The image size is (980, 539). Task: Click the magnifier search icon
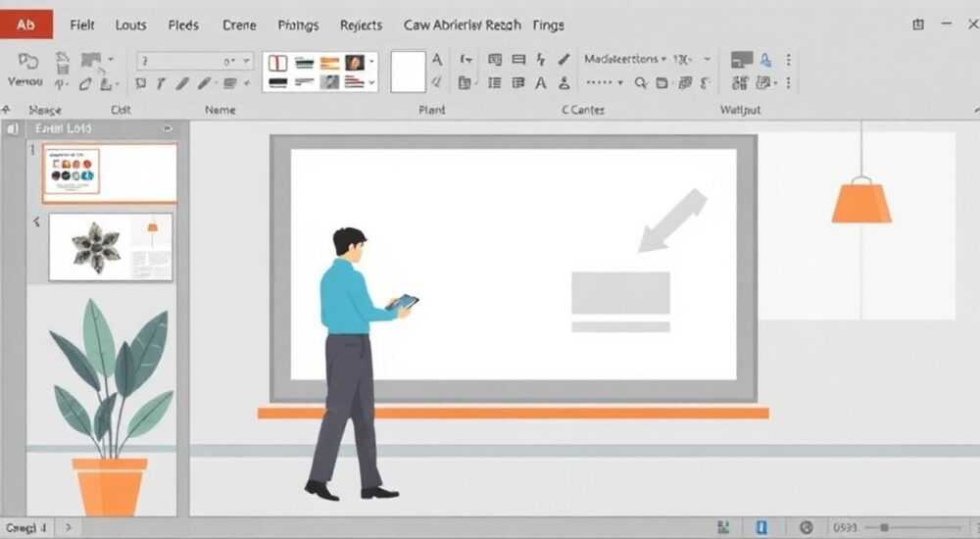641,82
